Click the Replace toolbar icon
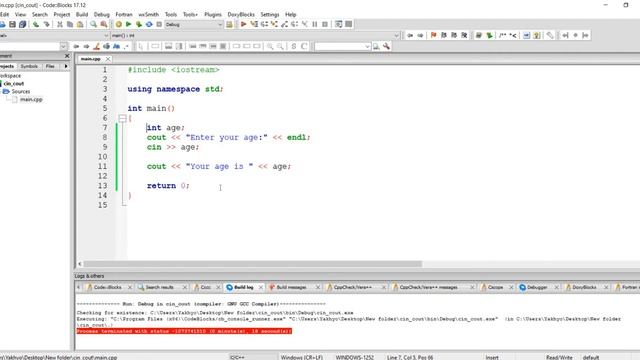 (104, 24)
